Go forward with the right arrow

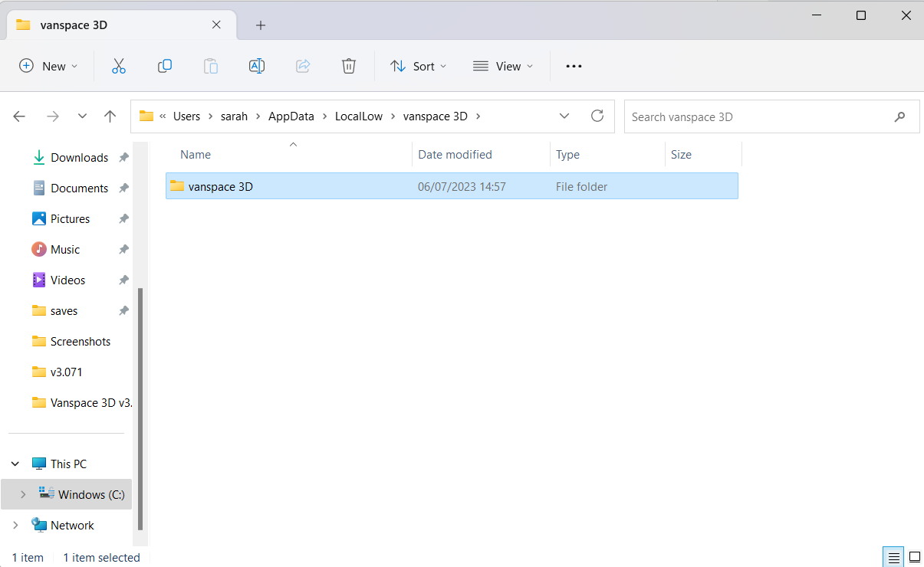(x=53, y=116)
